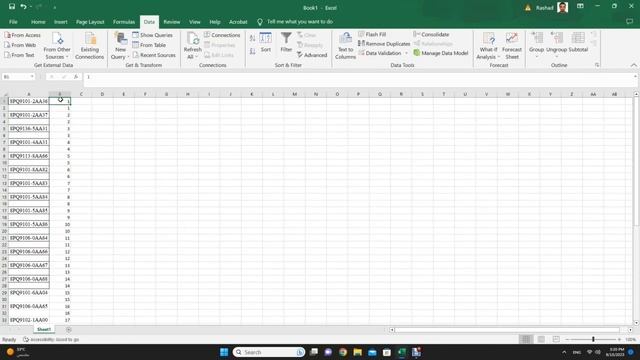640x360 pixels.
Task: Import data From Text
Action: pos(19,55)
